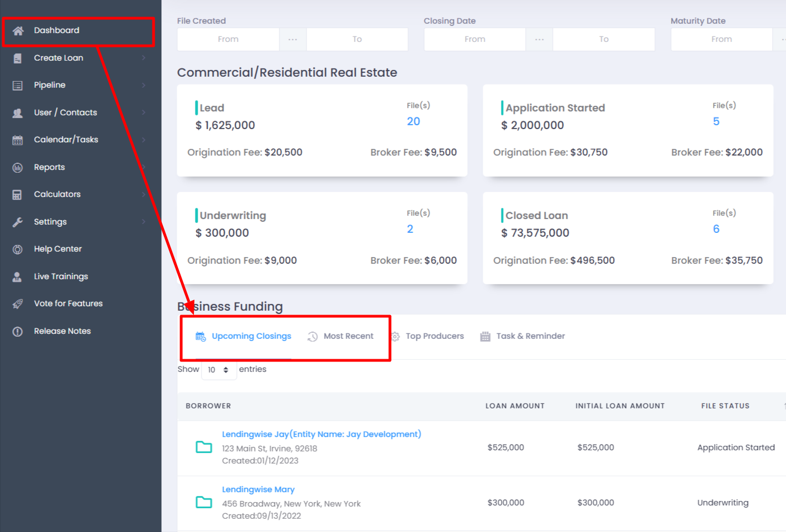Click the Calculators sidebar icon

(x=18, y=195)
